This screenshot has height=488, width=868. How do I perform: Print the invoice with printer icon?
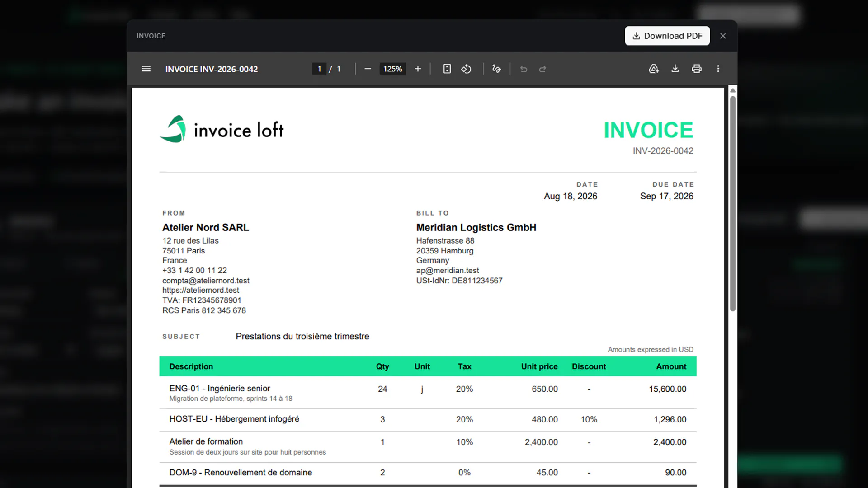(697, 69)
